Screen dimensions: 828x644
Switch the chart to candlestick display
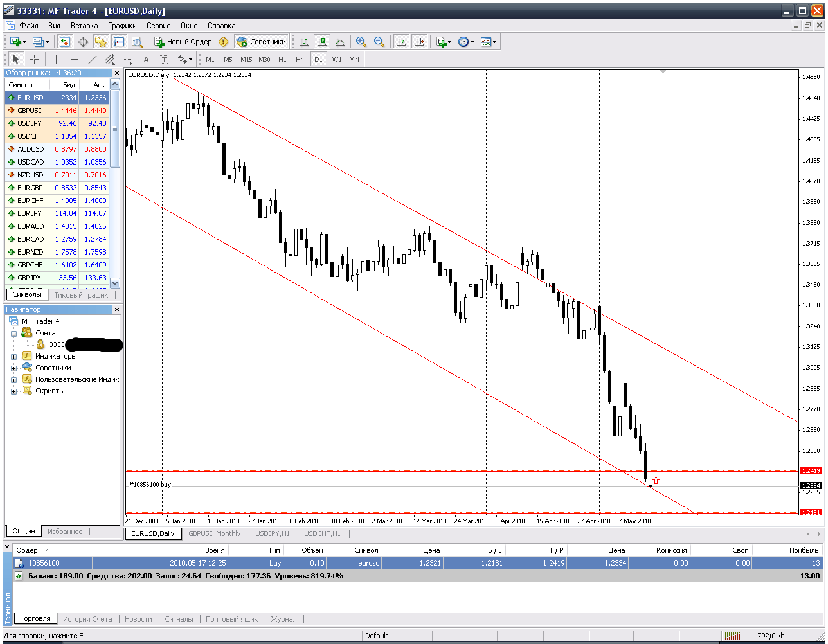[x=323, y=41]
